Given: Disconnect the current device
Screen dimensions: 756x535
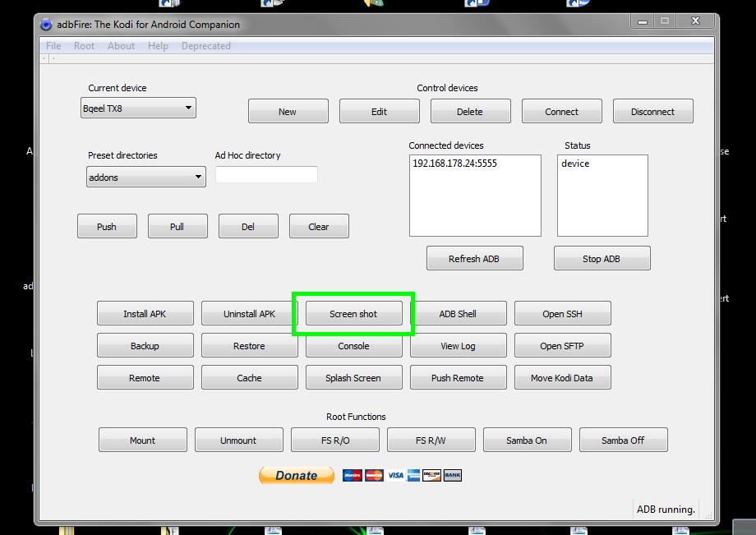Looking at the screenshot, I should (x=652, y=111).
